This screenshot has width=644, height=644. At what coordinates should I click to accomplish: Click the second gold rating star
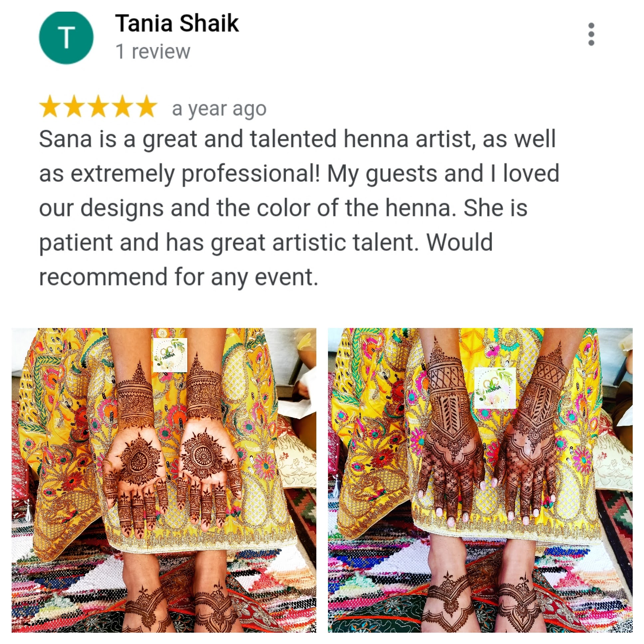click(74, 106)
